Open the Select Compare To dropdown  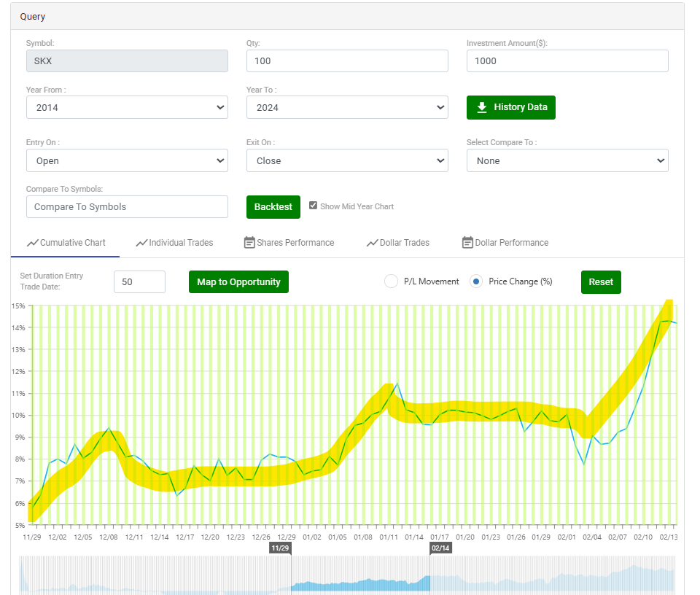(567, 160)
